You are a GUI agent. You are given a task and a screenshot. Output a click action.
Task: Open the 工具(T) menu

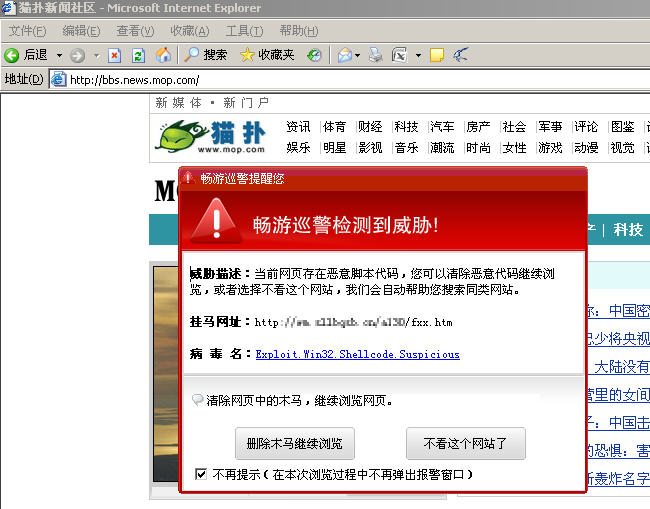click(x=245, y=31)
